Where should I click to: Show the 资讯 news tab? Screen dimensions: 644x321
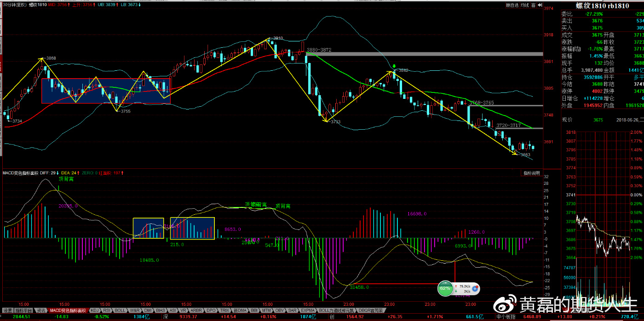pos(41,310)
